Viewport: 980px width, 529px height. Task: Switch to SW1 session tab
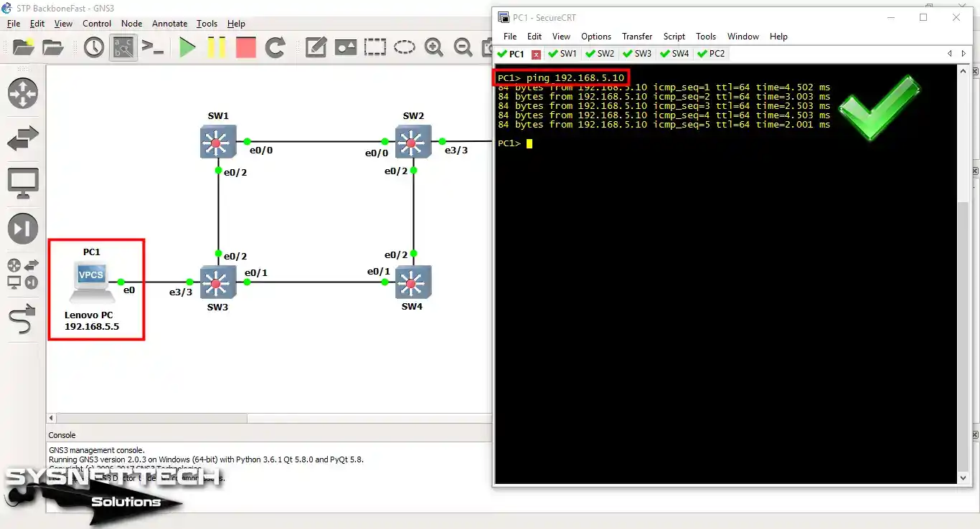tap(562, 54)
